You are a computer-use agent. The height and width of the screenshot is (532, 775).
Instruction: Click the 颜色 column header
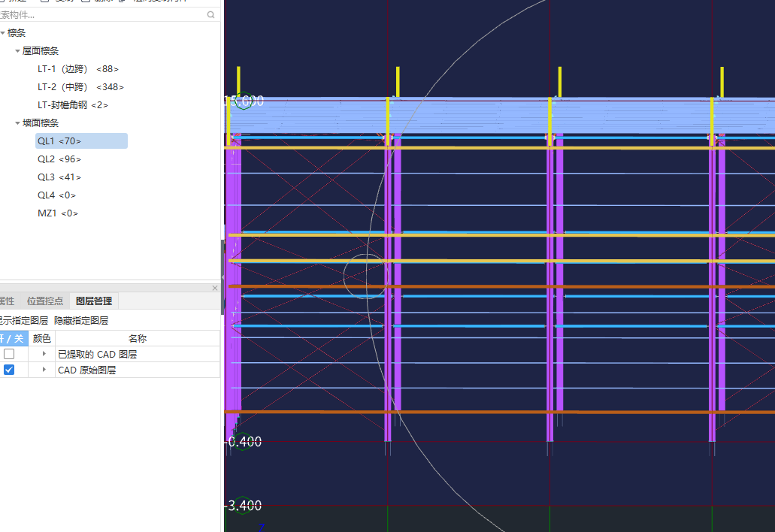(42, 338)
